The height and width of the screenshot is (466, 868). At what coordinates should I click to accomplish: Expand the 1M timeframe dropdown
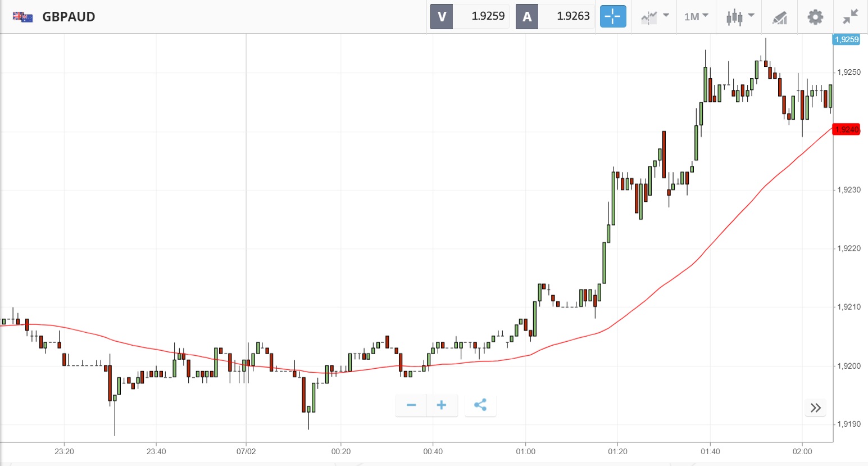coord(696,17)
